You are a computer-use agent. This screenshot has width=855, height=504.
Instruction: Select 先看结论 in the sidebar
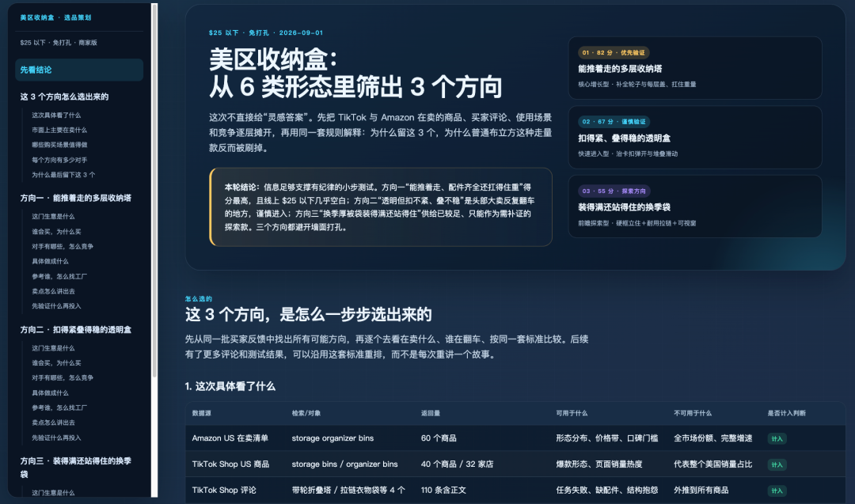[x=79, y=70]
